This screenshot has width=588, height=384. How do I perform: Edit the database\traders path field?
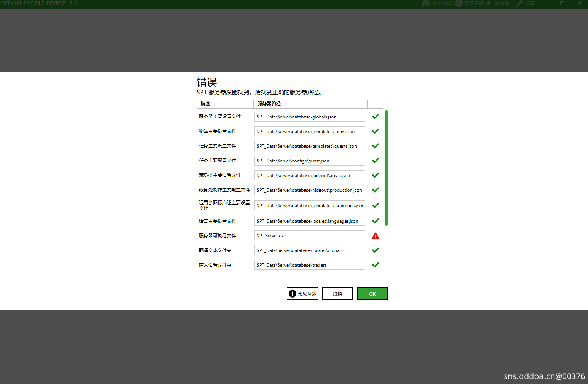[x=310, y=265]
